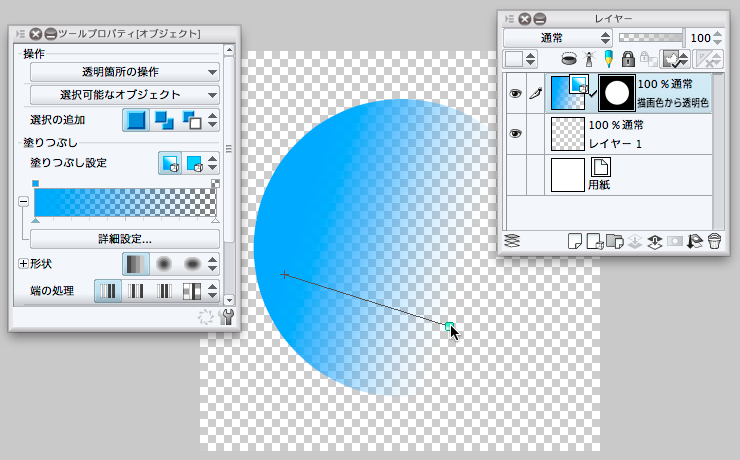Select the fourth edge processing option

[x=192, y=291]
